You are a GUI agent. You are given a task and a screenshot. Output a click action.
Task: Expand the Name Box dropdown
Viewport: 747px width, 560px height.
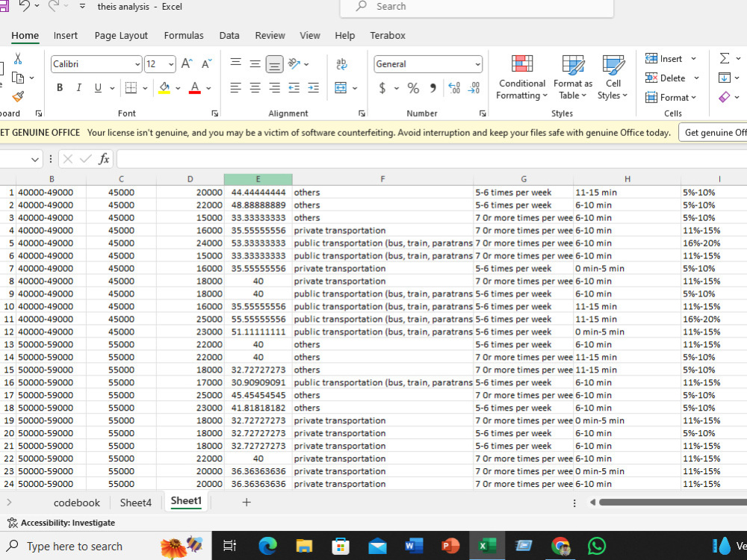point(34,160)
